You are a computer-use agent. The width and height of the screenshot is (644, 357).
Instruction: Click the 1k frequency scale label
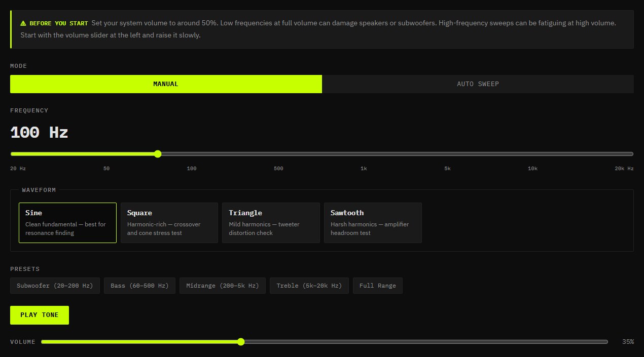pos(364,168)
